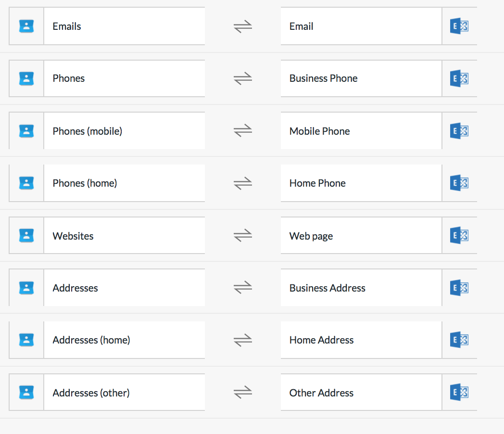Click the Exchange icon beside Email field
The image size is (504, 434).
click(459, 26)
